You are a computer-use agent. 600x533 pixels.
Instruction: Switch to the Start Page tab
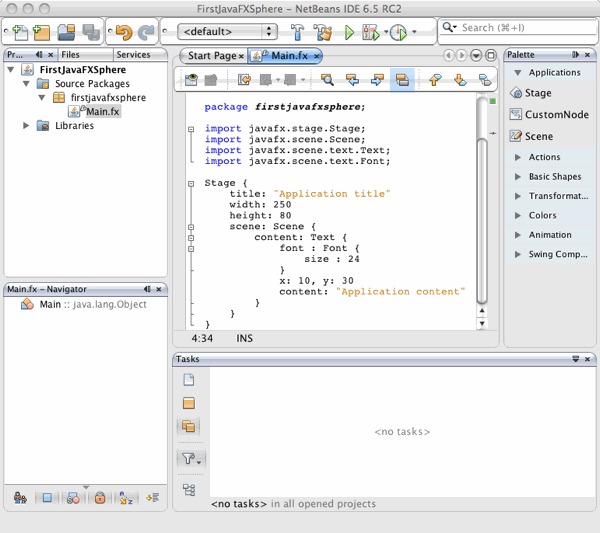212,56
